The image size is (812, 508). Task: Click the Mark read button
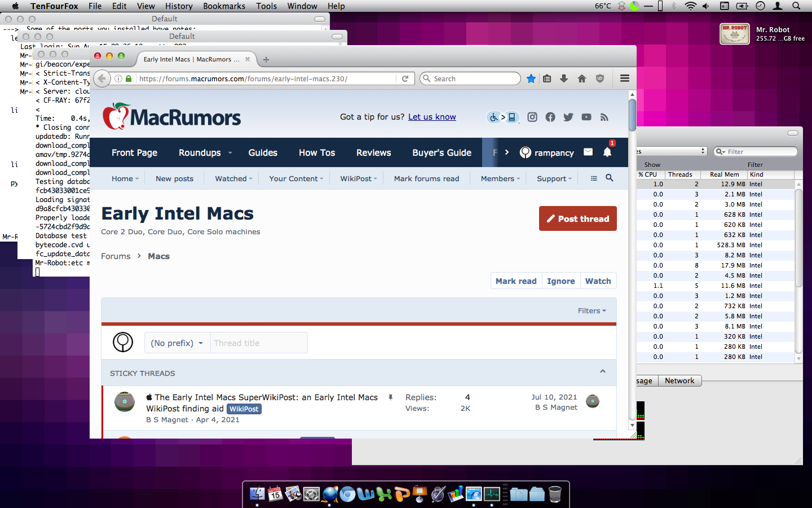pyautogui.click(x=516, y=281)
